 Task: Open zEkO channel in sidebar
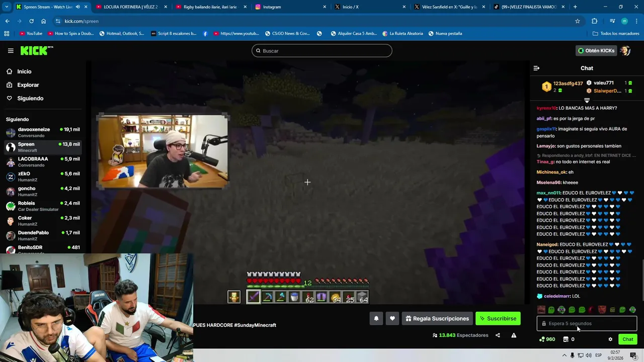pyautogui.click(x=43, y=176)
